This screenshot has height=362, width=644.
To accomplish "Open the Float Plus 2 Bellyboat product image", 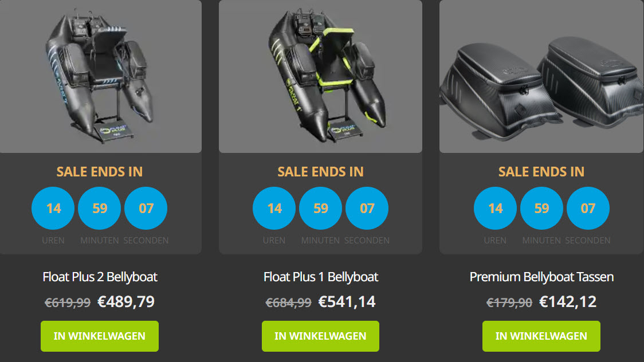I will click(101, 76).
